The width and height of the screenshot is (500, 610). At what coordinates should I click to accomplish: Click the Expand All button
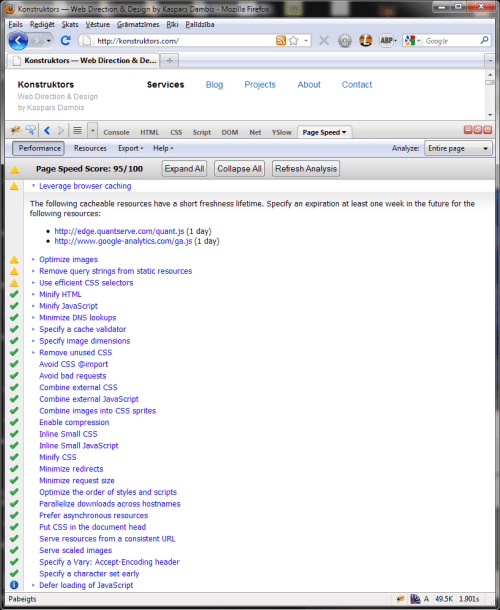click(184, 168)
